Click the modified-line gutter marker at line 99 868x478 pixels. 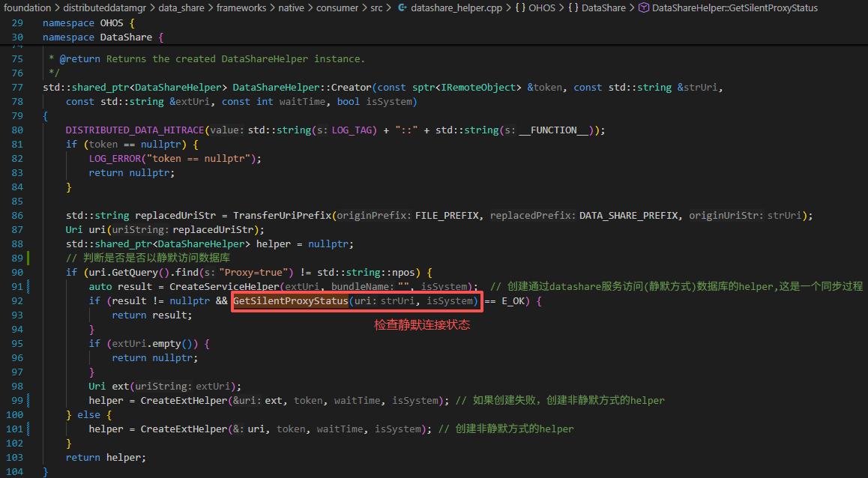pyautogui.click(x=28, y=401)
